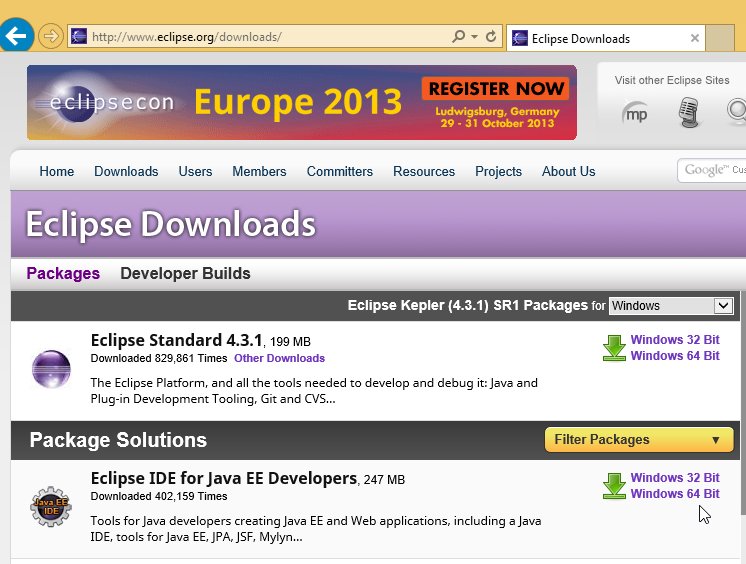Image resolution: width=746 pixels, height=564 pixels.
Task: Open Users in site navigation
Action: [x=195, y=171]
